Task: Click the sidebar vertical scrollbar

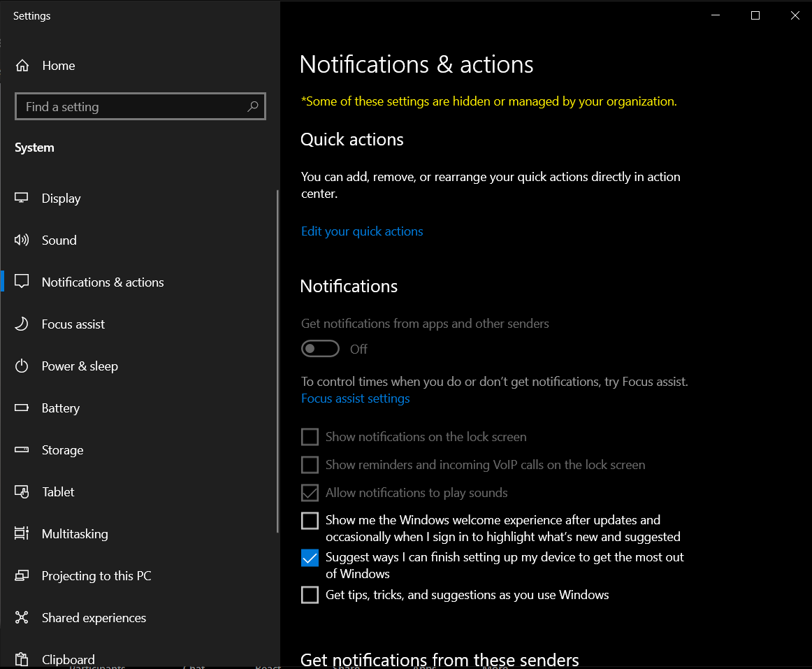Action: pos(277,361)
